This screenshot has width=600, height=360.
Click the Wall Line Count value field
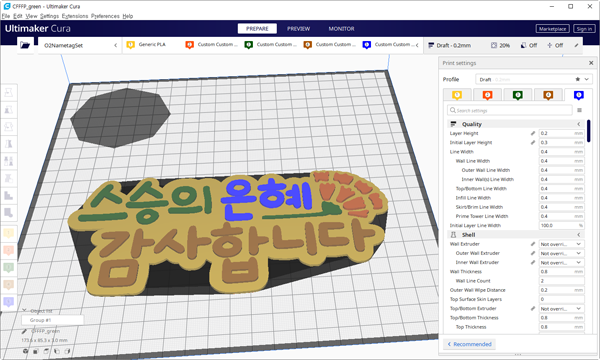(x=561, y=281)
